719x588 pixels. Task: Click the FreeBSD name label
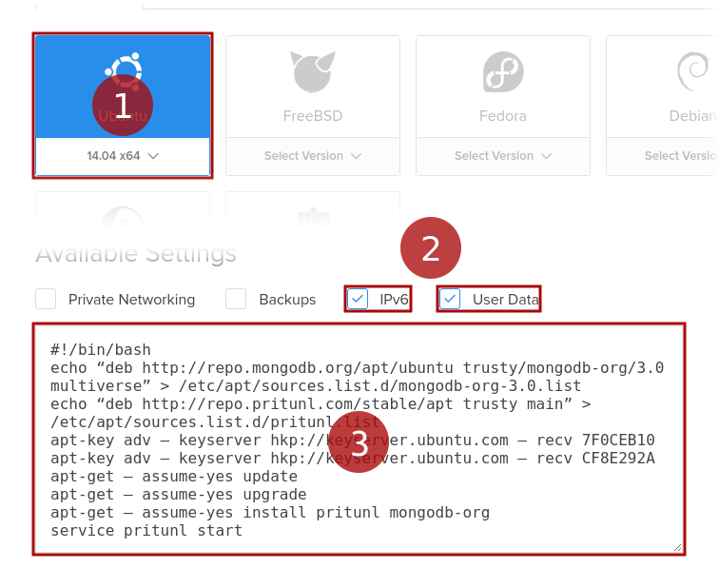(x=313, y=115)
